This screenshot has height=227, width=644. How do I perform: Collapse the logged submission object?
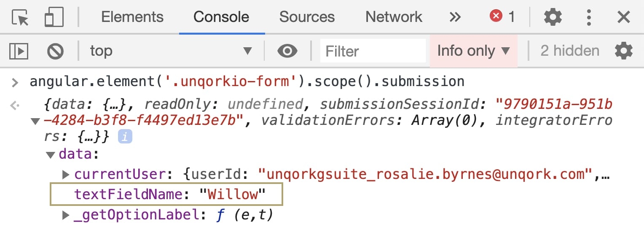click(35, 122)
